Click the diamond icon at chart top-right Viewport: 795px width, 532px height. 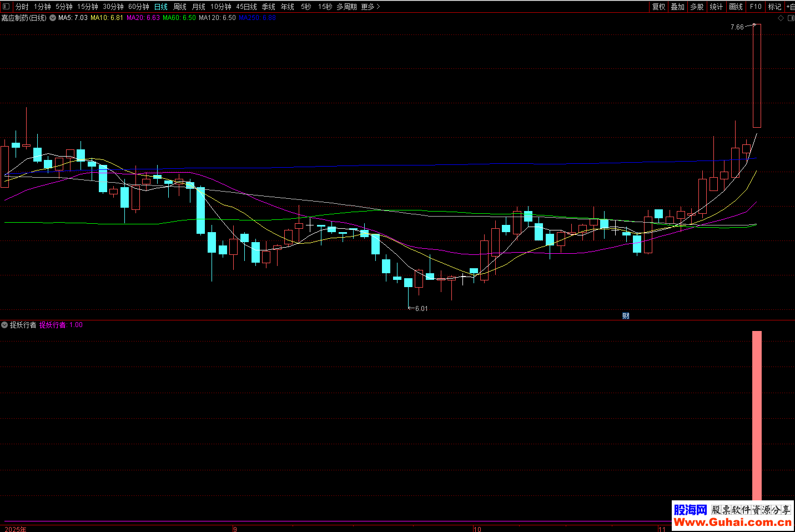781,18
